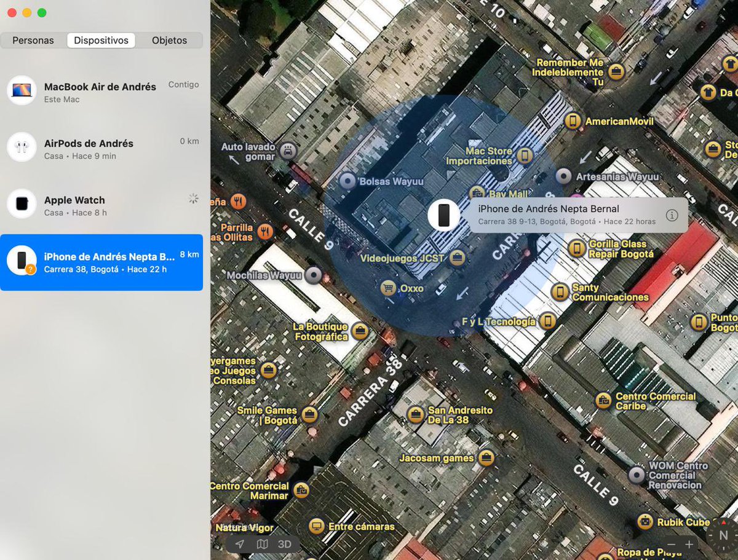This screenshot has width=738, height=560.
Task: Open the WOM Centro Comercial Renovacion marker
Action: pos(637,475)
